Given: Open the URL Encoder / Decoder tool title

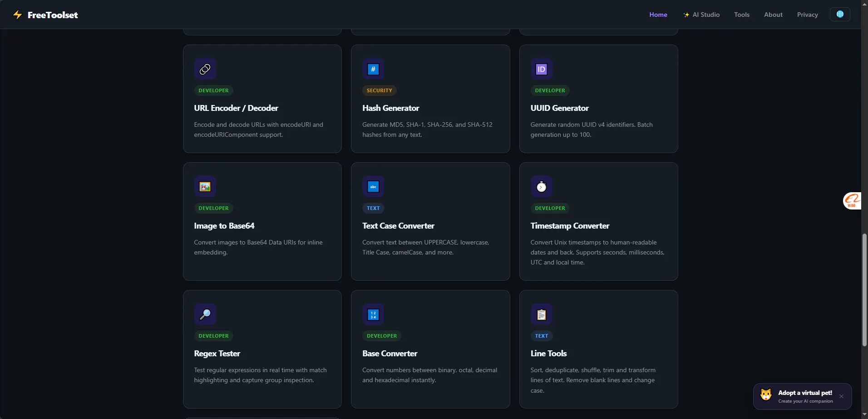Looking at the screenshot, I should click(x=236, y=108).
